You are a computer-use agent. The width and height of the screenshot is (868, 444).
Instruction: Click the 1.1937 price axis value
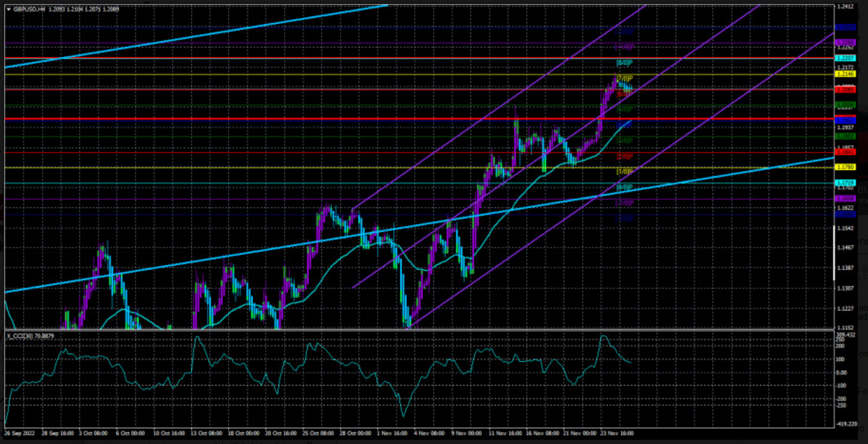click(845, 128)
